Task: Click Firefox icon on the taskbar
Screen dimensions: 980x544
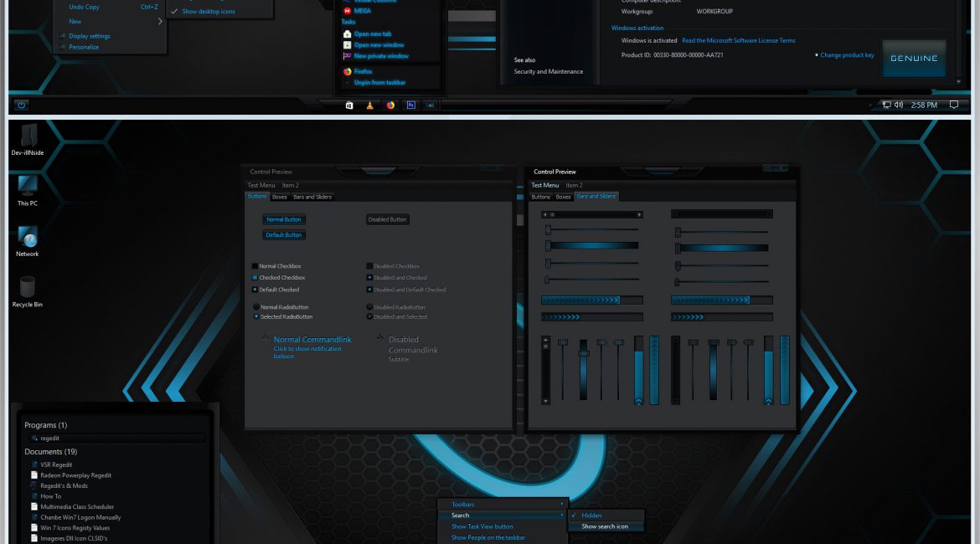Action: pos(390,105)
